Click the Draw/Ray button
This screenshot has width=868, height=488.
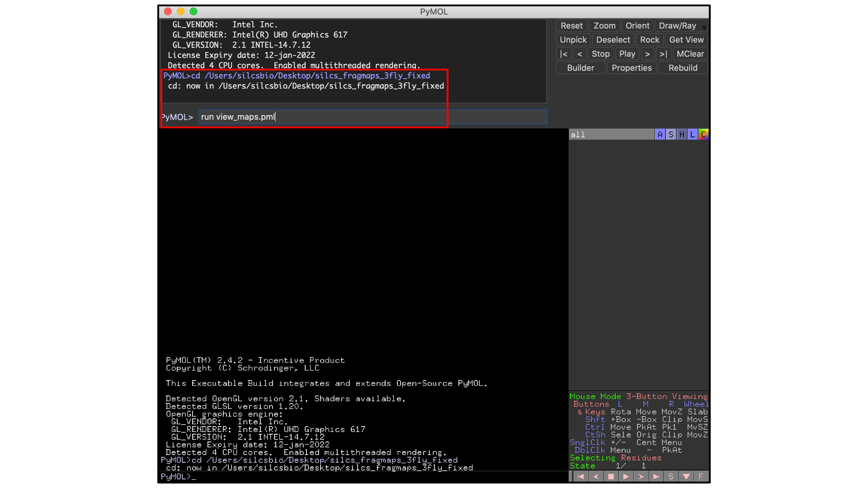pos(677,26)
